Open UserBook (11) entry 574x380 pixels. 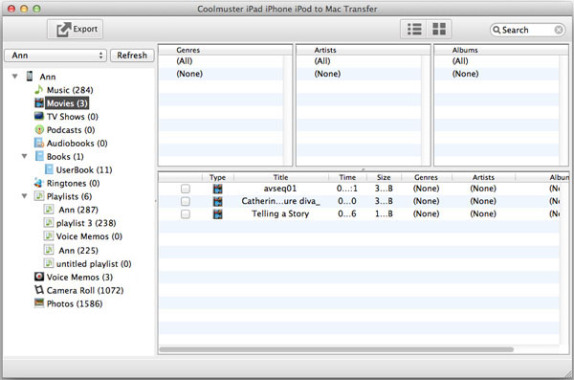[x=84, y=170]
